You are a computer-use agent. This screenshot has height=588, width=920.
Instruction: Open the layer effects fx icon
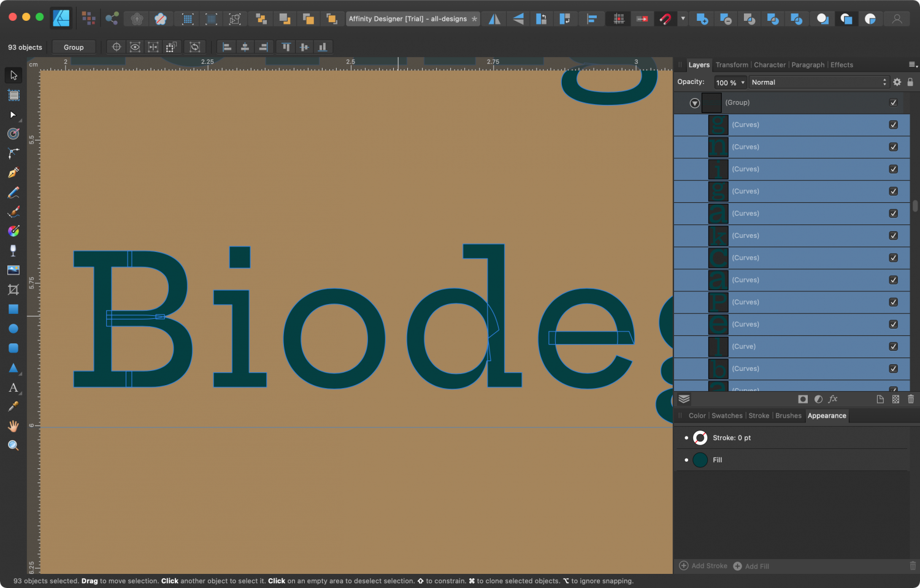833,399
